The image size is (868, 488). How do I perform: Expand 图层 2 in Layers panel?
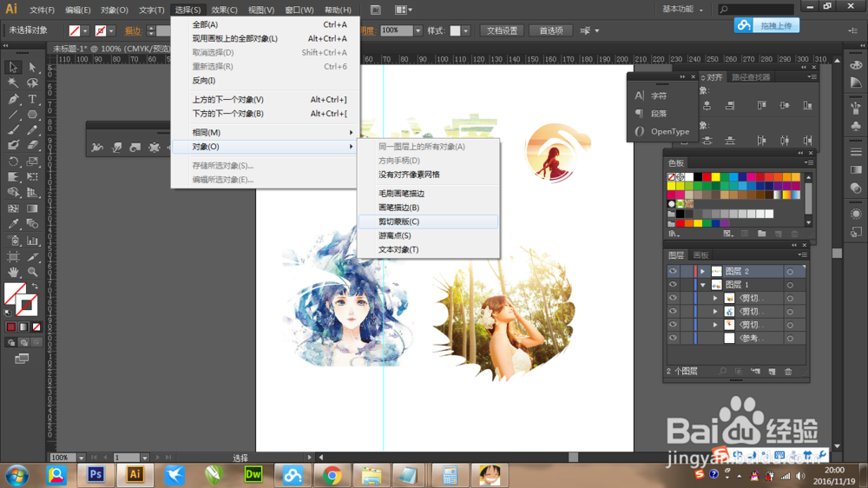[702, 272]
